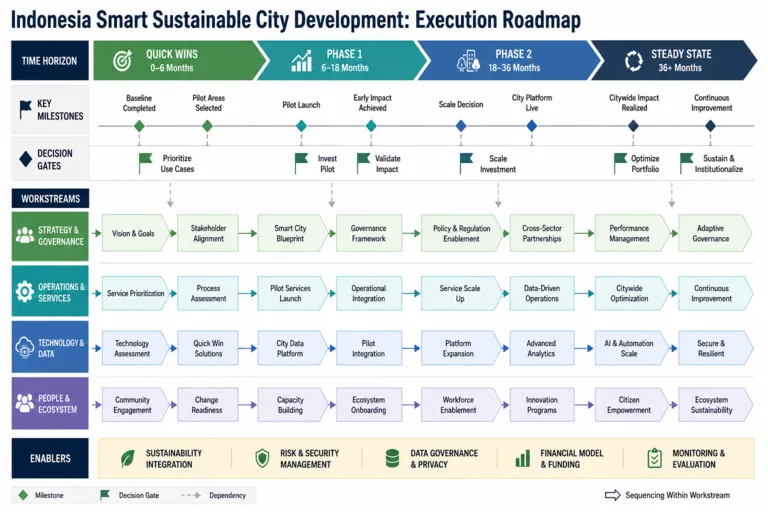Click the diamond icon beside Decision Gates

click(x=25, y=159)
